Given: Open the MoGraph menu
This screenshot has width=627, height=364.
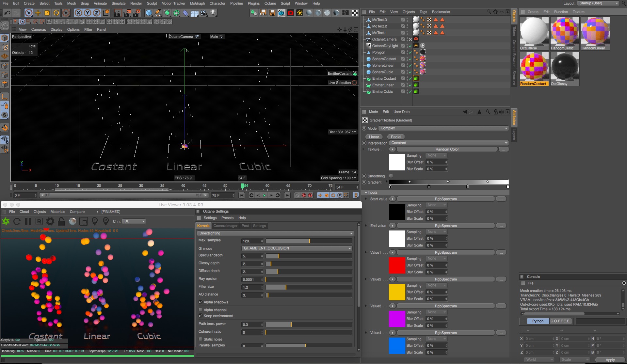Looking at the screenshot, I should 197,3.
